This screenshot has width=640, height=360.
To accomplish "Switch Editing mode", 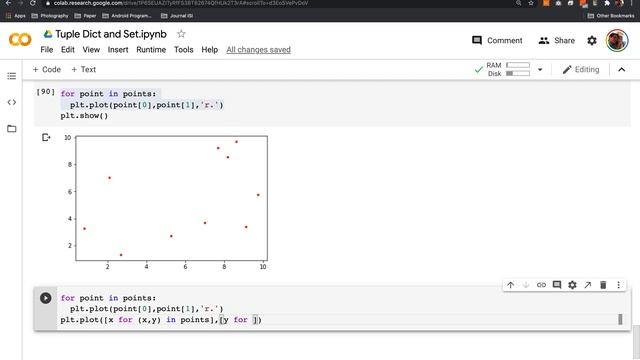I will (581, 70).
